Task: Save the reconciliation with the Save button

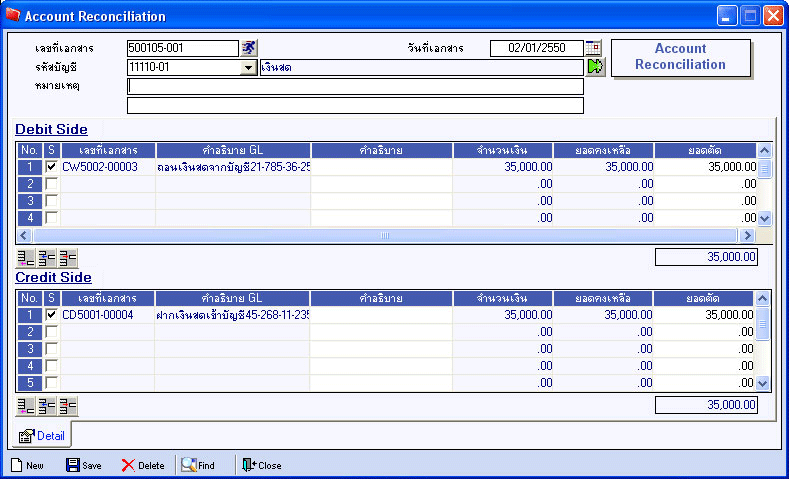Action: pyautogui.click(x=84, y=465)
